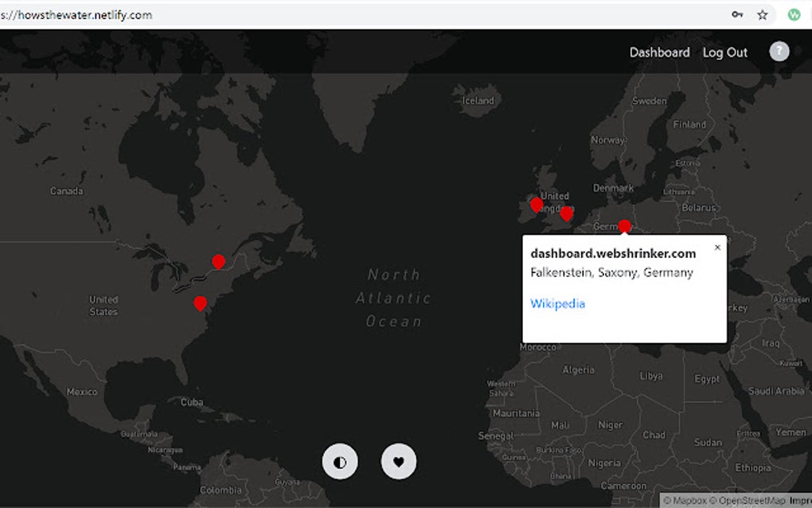The image size is (812, 508).
Task: Focus the howsthewater.netlify.com address bar
Action: point(318,14)
